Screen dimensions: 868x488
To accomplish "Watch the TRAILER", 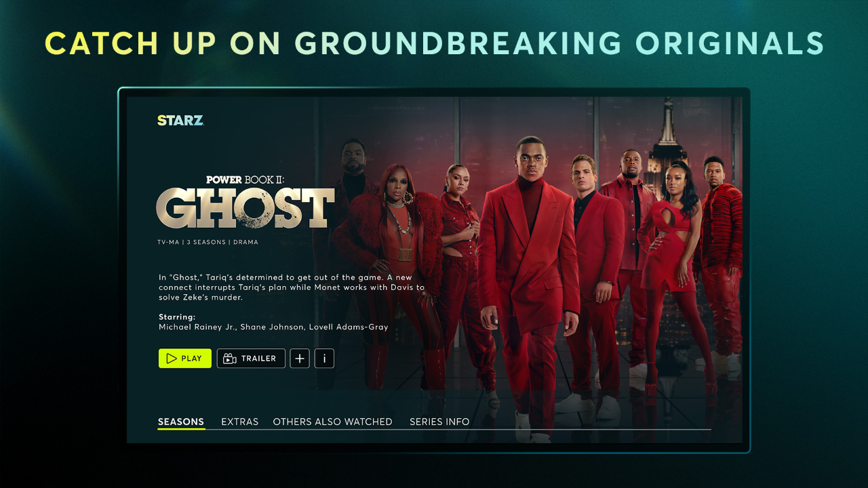I will coord(251,359).
